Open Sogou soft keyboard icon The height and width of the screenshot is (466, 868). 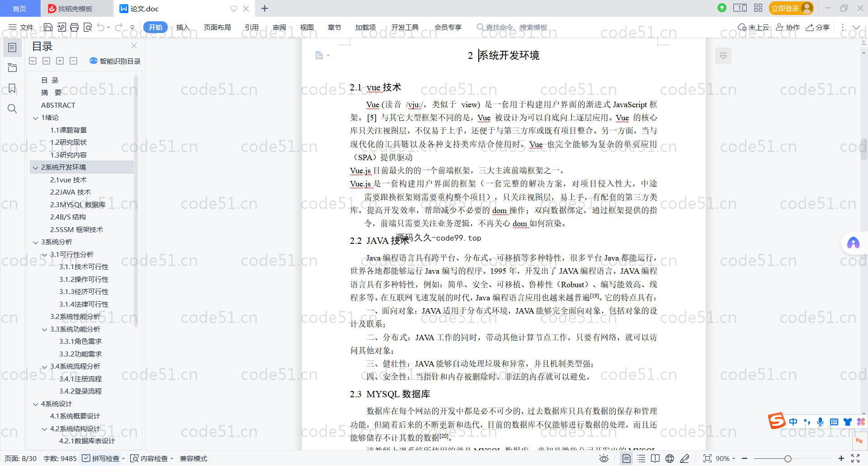click(834, 422)
